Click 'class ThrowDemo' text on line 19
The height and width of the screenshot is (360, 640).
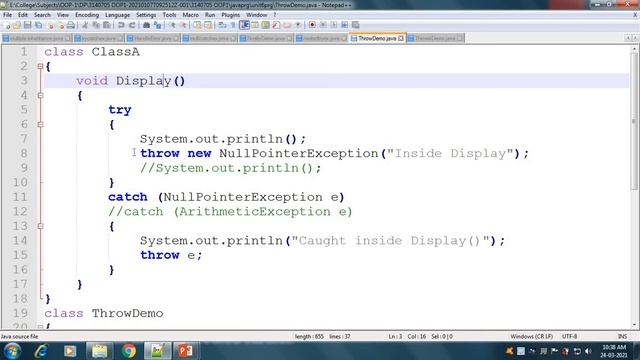coord(104,313)
